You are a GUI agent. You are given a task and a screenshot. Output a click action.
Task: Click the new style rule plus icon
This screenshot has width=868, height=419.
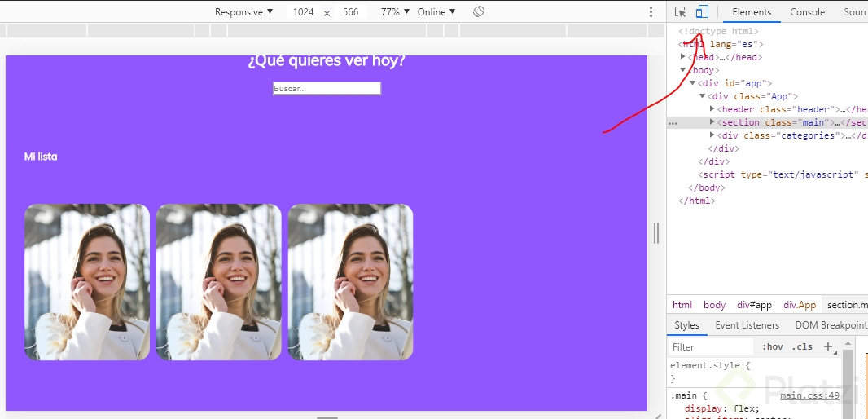tap(828, 346)
